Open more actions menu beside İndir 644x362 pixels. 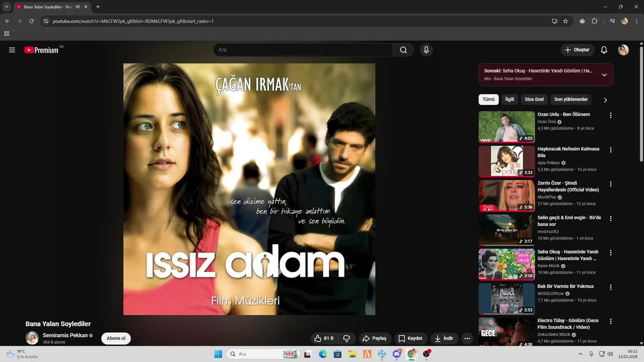pos(467,338)
